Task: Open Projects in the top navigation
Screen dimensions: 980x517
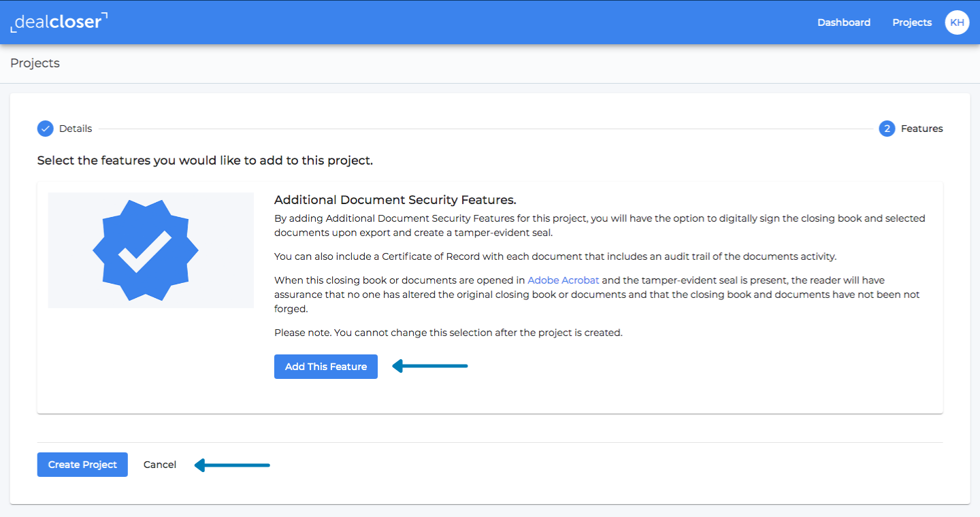Action: 912,22
